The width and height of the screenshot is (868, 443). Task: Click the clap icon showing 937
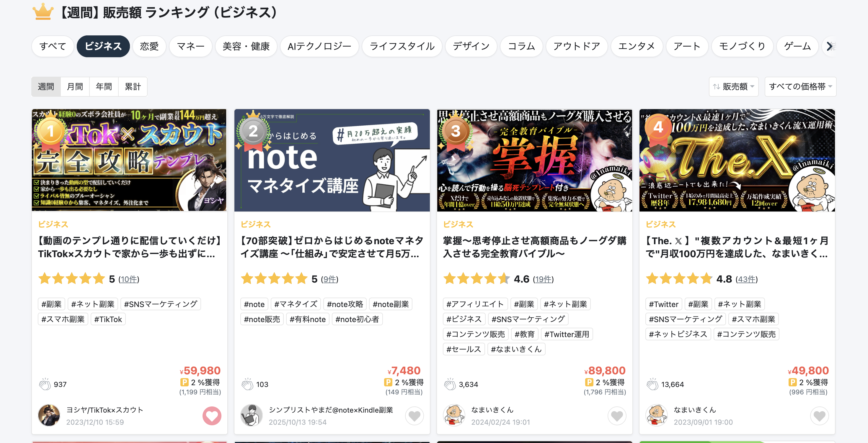(45, 384)
